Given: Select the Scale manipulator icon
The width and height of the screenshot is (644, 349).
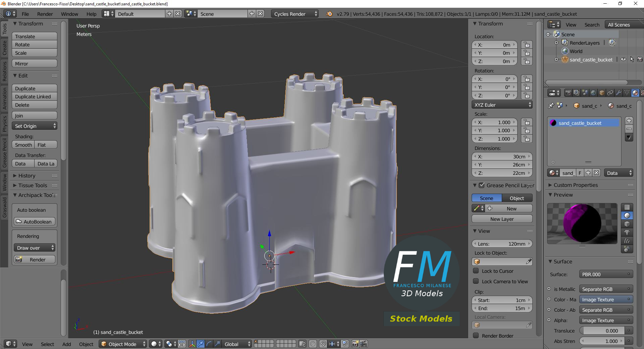Looking at the screenshot, I should 217,344.
